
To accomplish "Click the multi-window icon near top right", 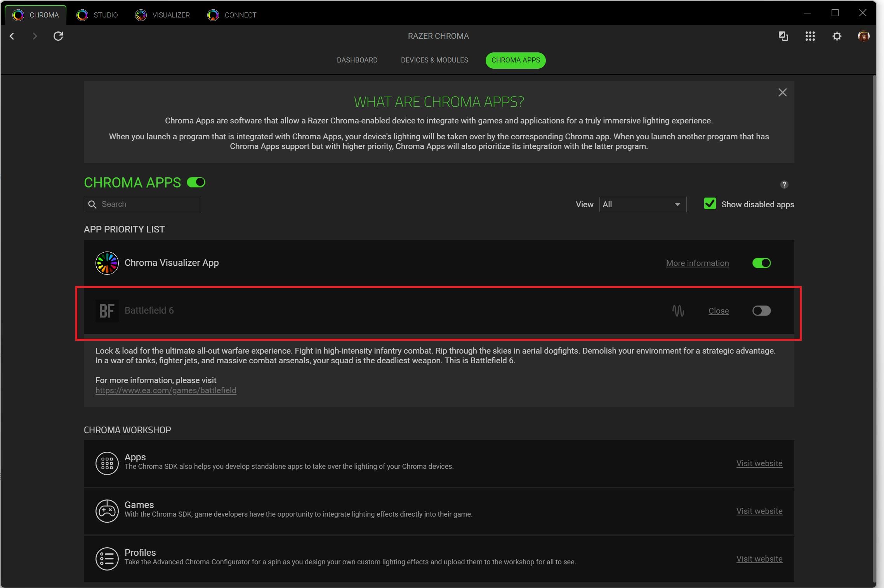I will coord(783,36).
